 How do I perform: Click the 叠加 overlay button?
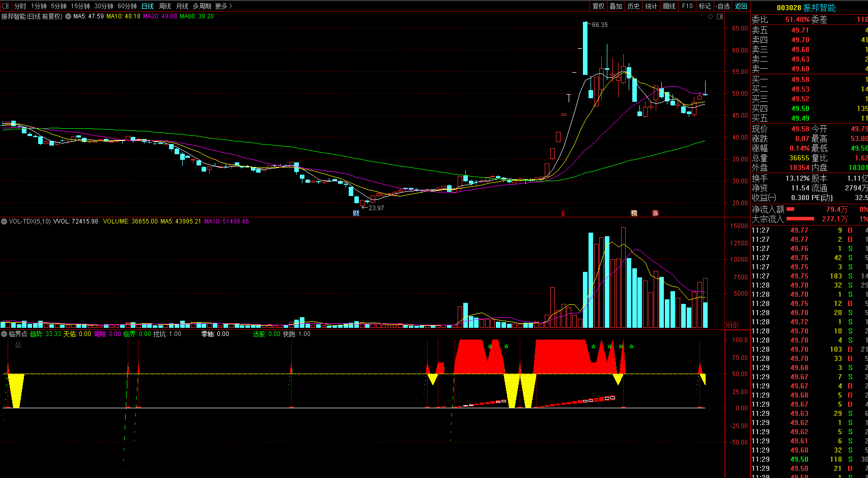point(615,6)
